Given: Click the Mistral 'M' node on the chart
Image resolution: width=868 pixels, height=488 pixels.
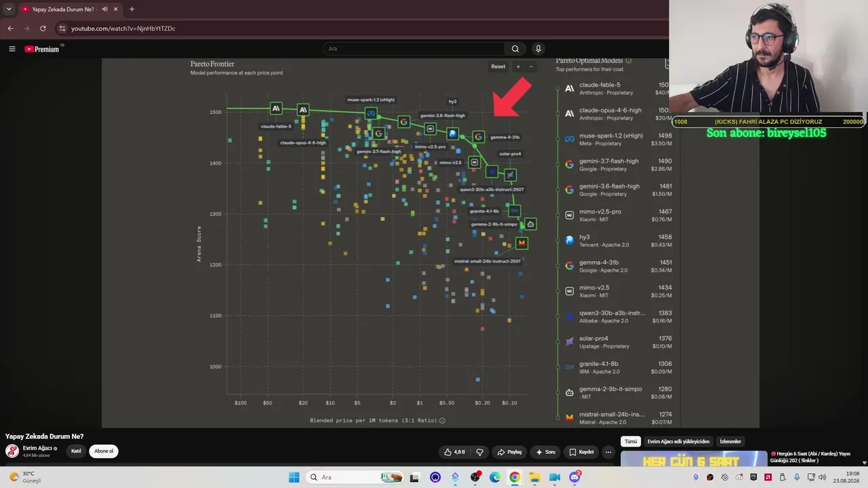Looking at the screenshot, I should point(521,243).
